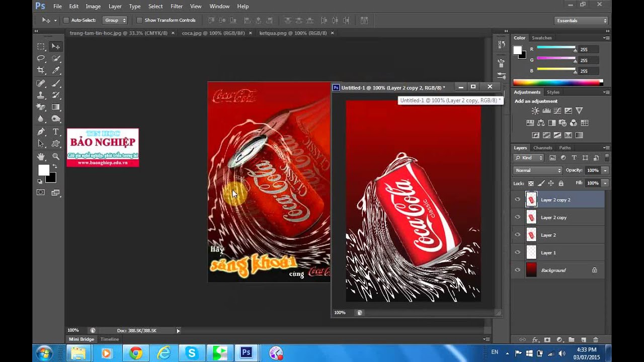The image size is (644, 362).
Task: Open the Group auto-select dropdown
Action: [x=115, y=20]
